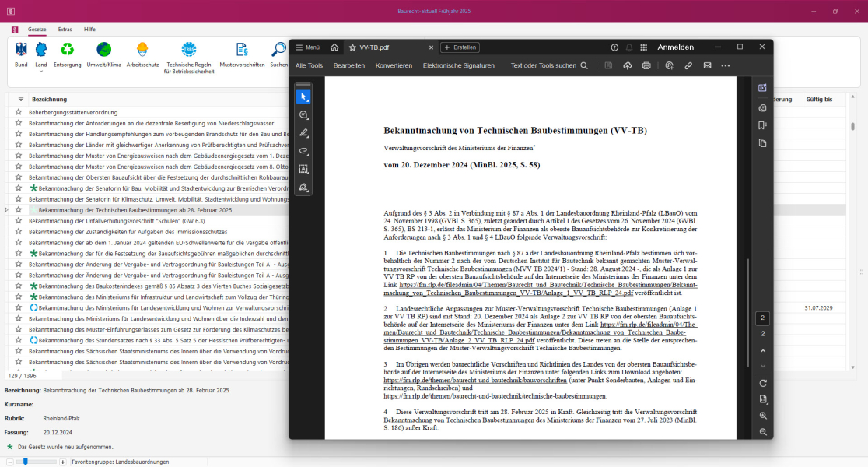Image resolution: width=868 pixels, height=467 pixels.
Task: Activate the selection arrow tool
Action: coord(303,97)
